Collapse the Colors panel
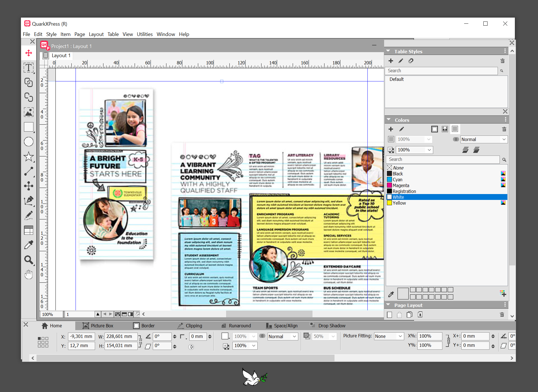Screen dimensions: 538x392 click(x=389, y=120)
